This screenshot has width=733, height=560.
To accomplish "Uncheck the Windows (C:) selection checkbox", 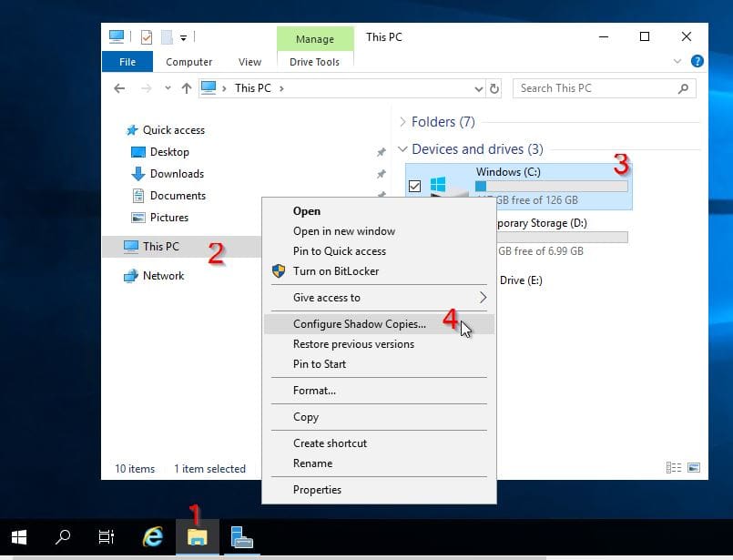I will [x=413, y=186].
